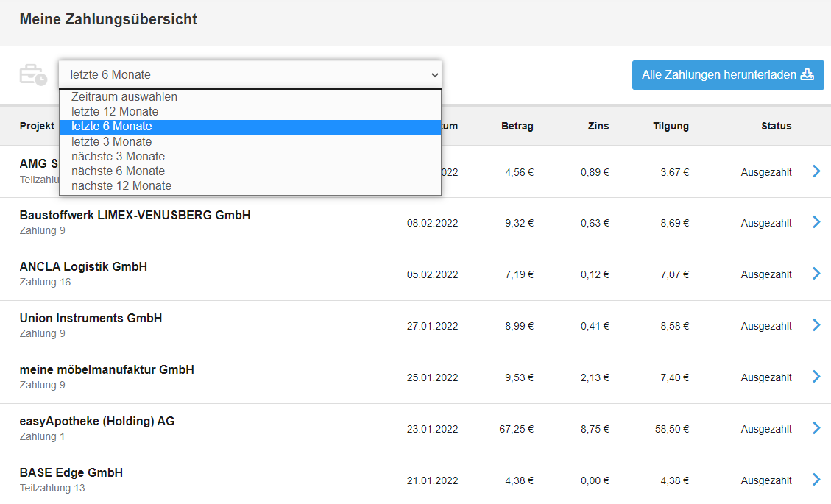Click chevron on the first 4,56 € payment row
831x504 pixels.
click(816, 171)
